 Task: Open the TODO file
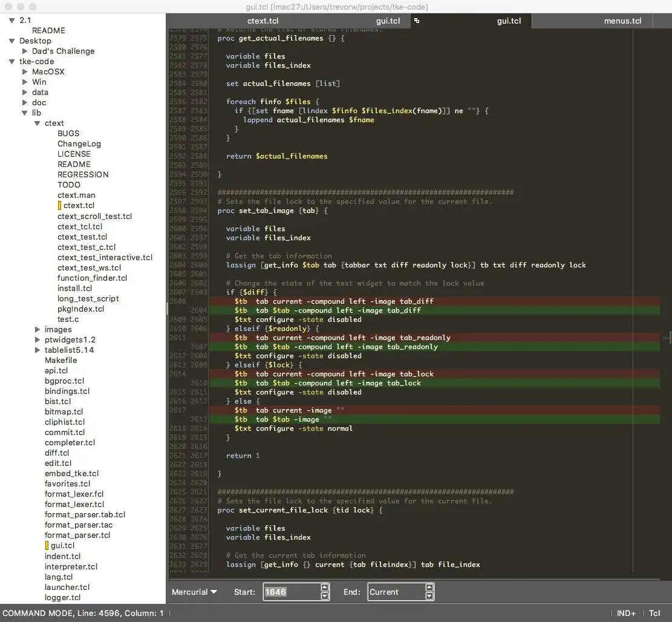(68, 185)
